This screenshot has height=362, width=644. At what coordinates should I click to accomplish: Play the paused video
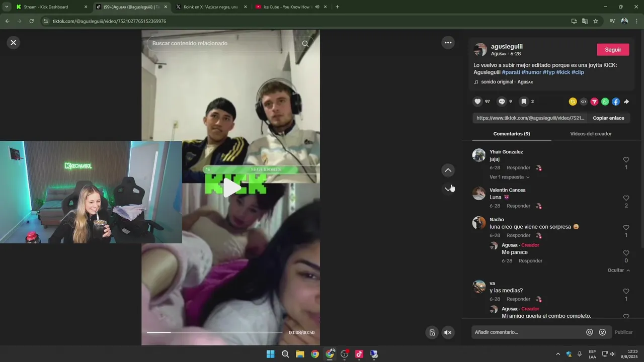[x=231, y=188]
